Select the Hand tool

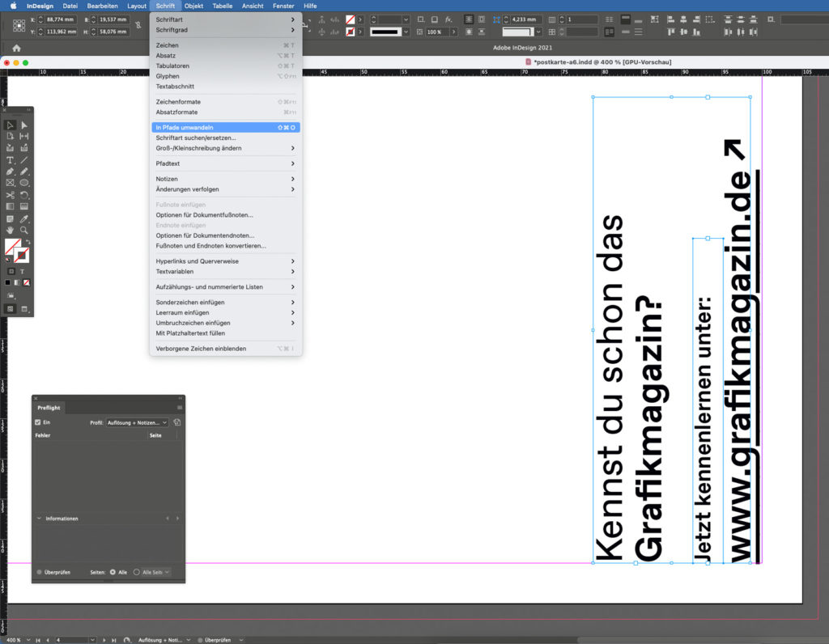pyautogui.click(x=10, y=231)
